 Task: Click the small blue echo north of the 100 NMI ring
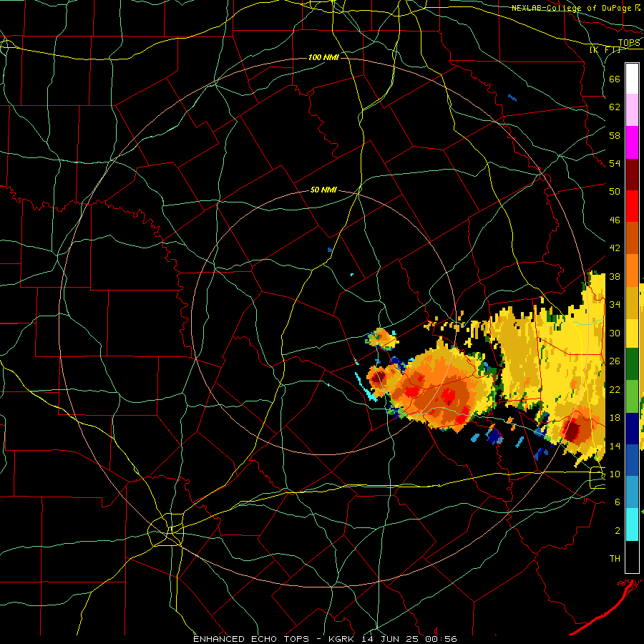pyautogui.click(x=512, y=97)
